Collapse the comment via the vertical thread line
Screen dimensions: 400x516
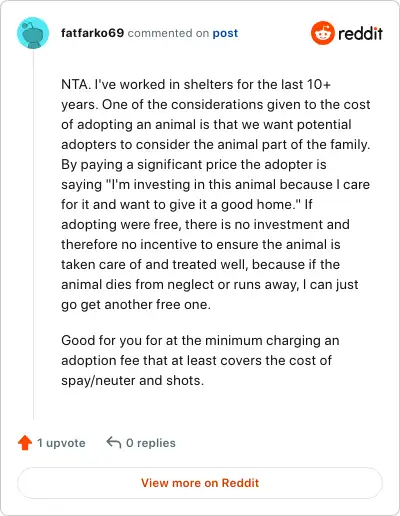tap(33, 234)
